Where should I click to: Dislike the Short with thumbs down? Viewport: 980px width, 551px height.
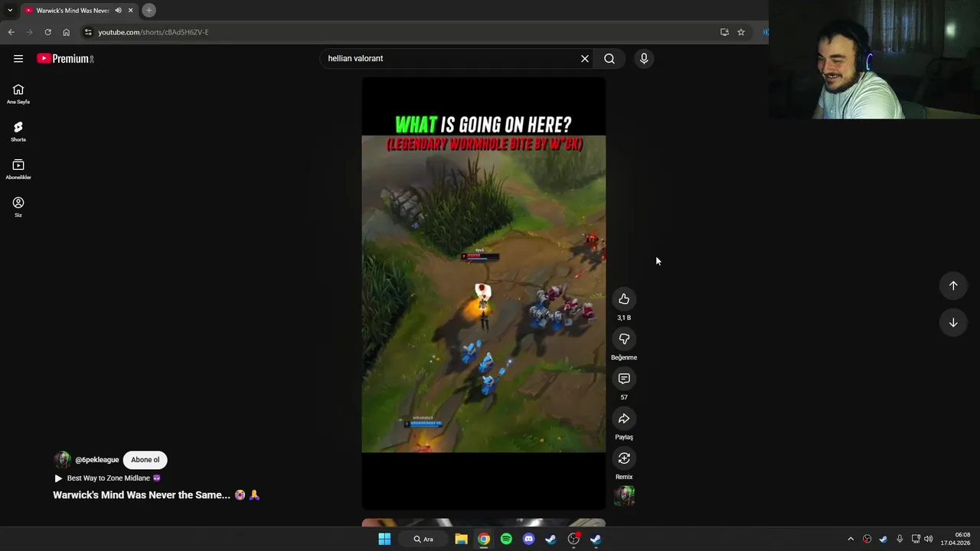[x=624, y=339]
